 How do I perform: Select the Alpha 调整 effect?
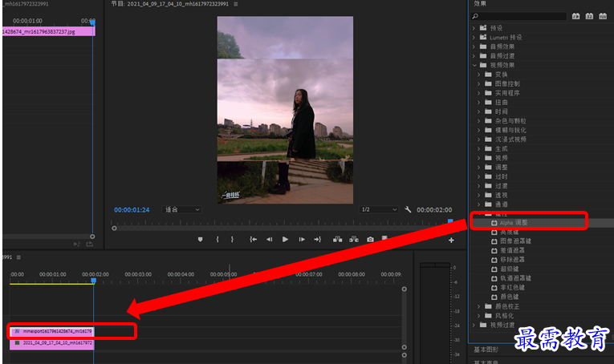pyautogui.click(x=514, y=223)
